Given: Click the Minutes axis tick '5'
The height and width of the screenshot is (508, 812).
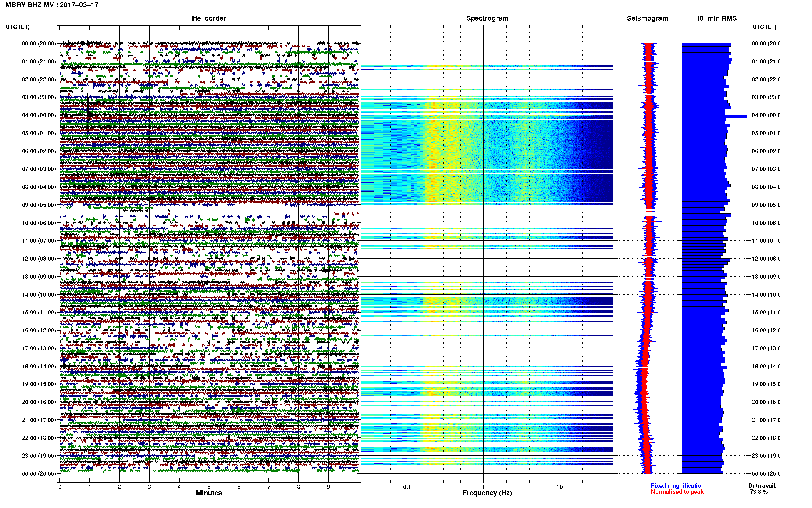Looking at the screenshot, I should pyautogui.click(x=209, y=487).
